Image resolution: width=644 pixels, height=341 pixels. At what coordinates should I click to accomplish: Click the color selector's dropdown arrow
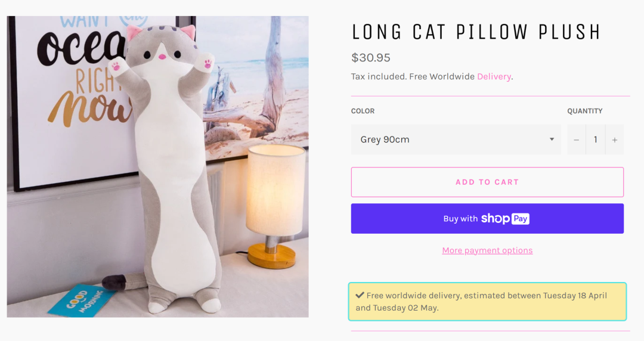(x=552, y=139)
